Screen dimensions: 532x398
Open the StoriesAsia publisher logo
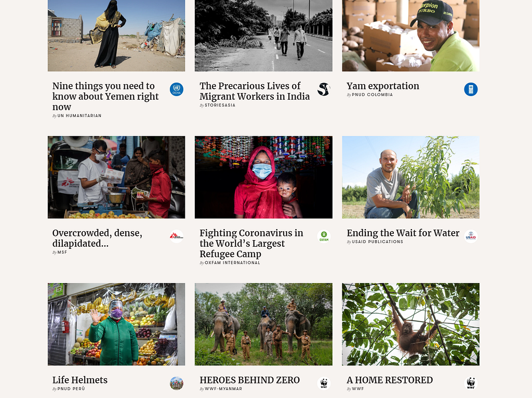(x=324, y=89)
